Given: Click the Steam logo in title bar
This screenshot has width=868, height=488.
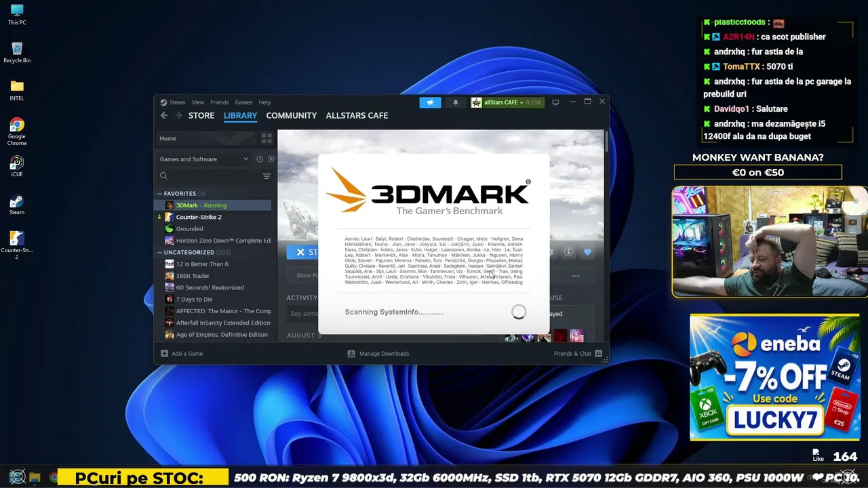Looking at the screenshot, I should click(163, 102).
